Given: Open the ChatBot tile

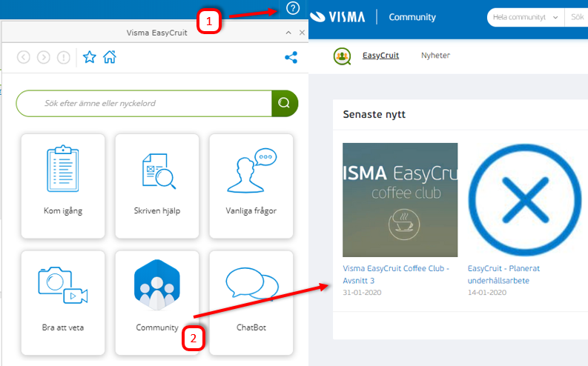Looking at the screenshot, I should [251, 303].
